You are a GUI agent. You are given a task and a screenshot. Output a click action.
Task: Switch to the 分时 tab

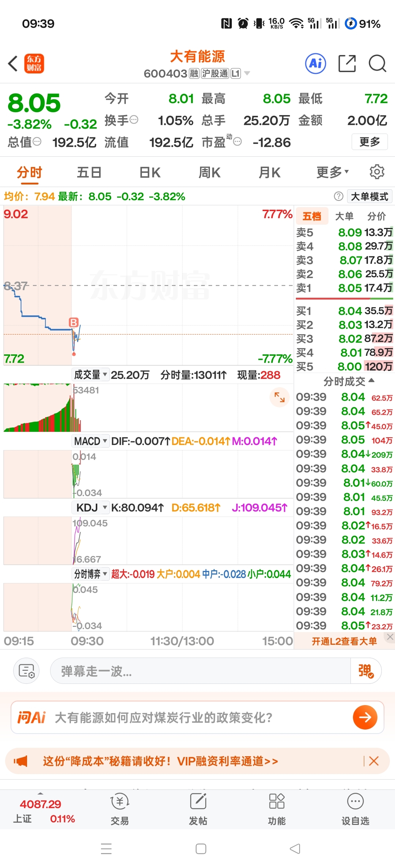[30, 172]
